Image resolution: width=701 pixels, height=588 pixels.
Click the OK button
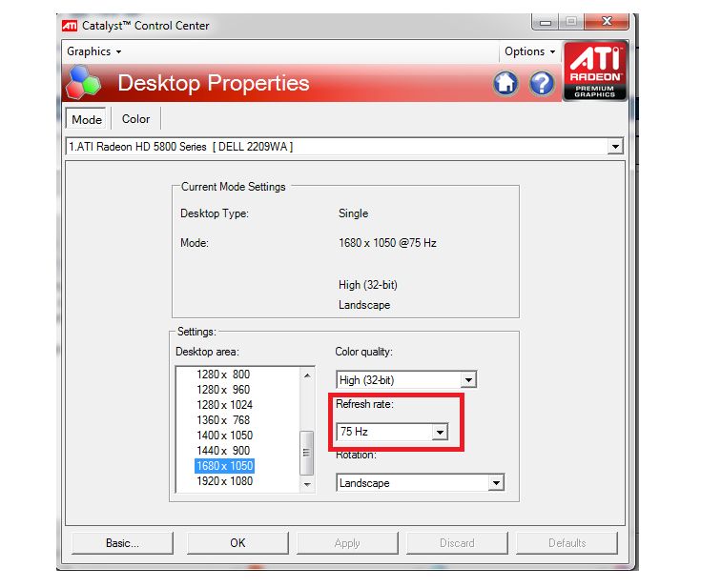(237, 543)
